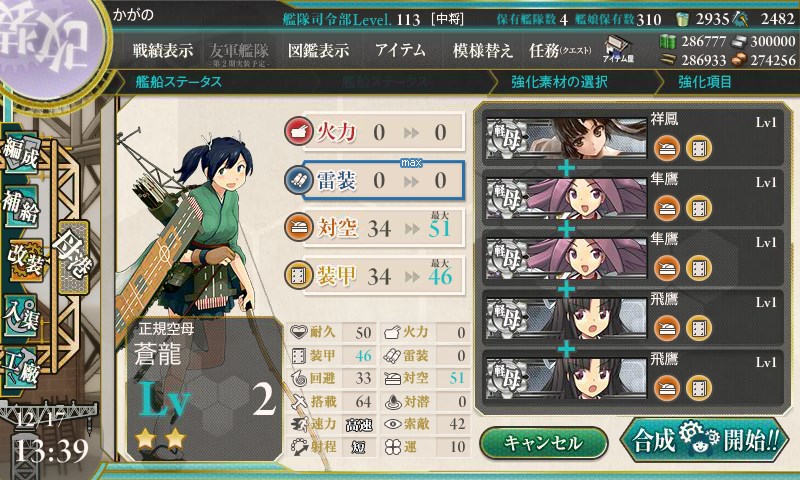Select 祥鳳 material ship card

[x=633, y=137]
